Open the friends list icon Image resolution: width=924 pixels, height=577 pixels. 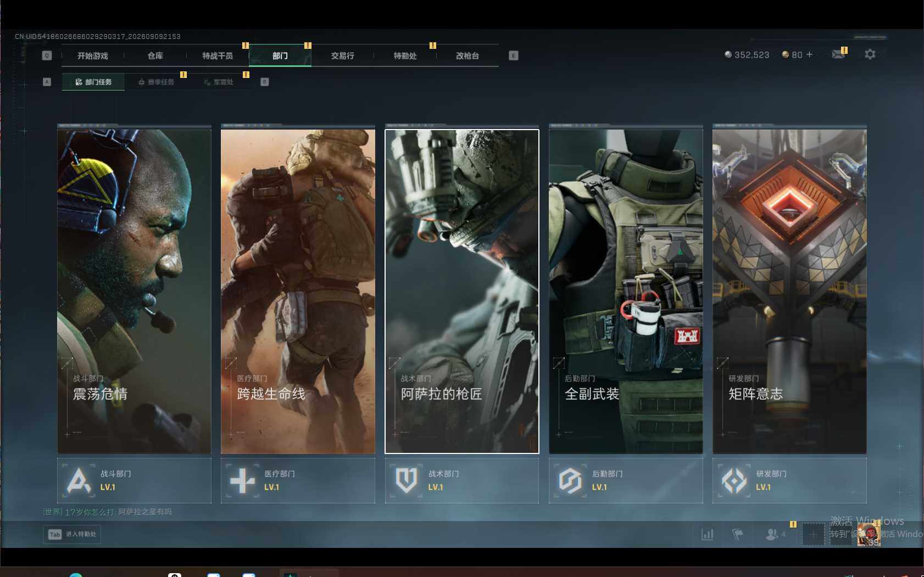pos(772,534)
